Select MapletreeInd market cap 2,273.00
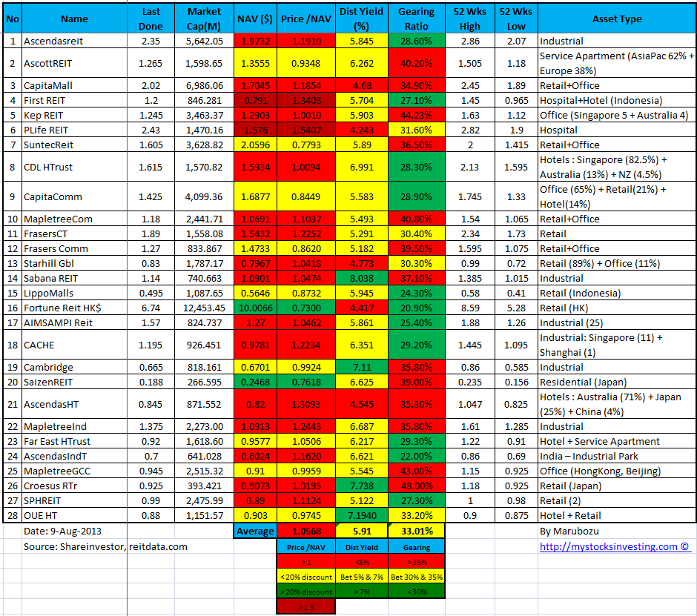Screen dimensions: 697x616 coord(204,426)
